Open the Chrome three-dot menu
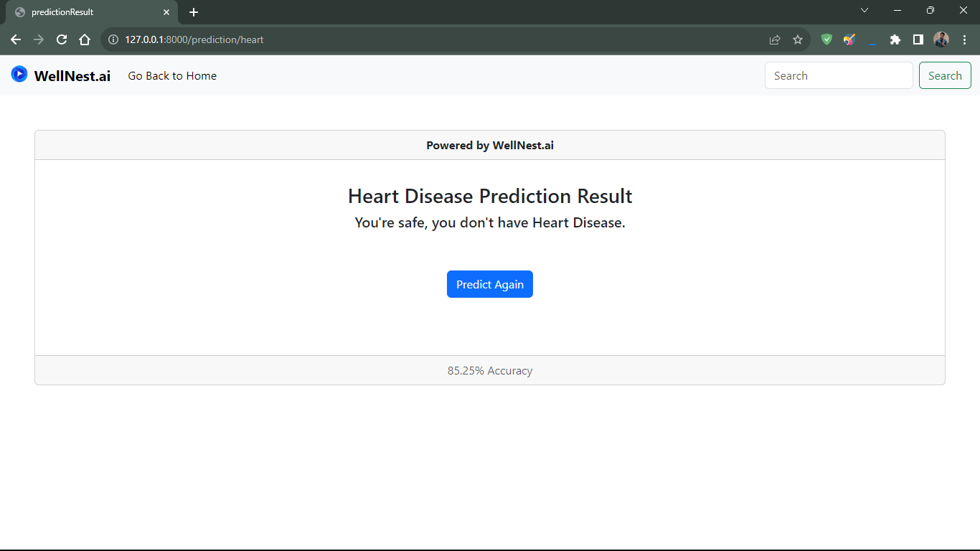The height and width of the screenshot is (551, 980). 964,39
